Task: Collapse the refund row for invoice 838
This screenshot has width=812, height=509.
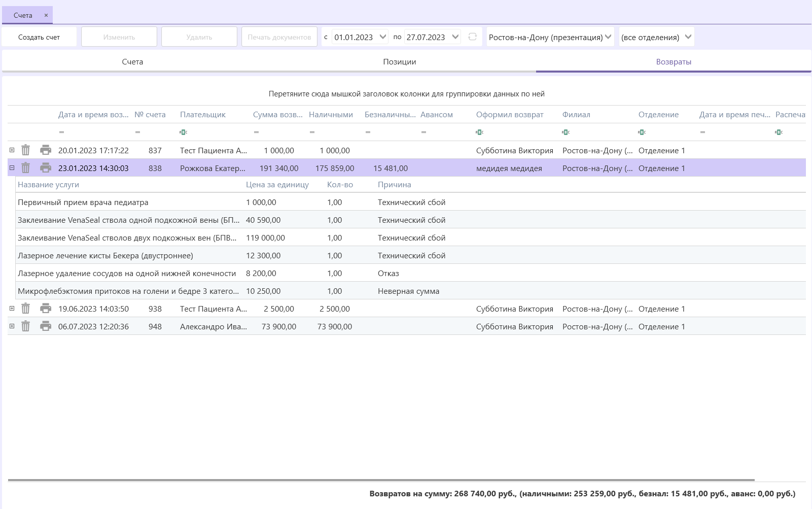Action: [x=12, y=167]
